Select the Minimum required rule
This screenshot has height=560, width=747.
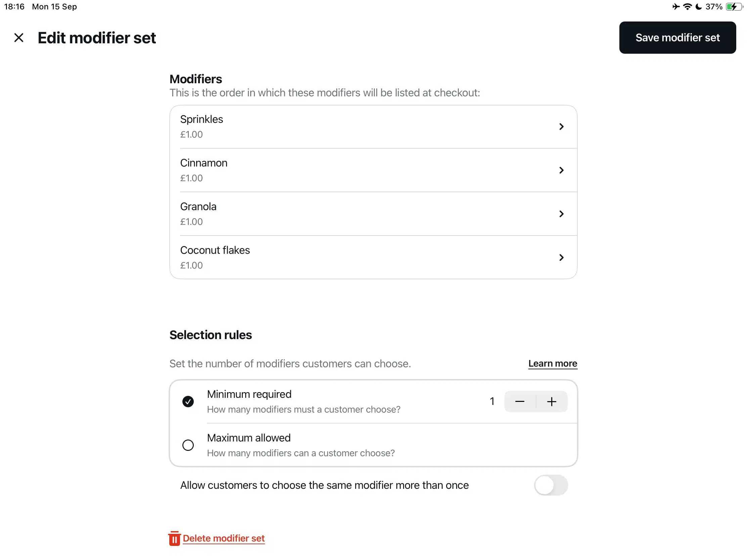click(x=188, y=401)
